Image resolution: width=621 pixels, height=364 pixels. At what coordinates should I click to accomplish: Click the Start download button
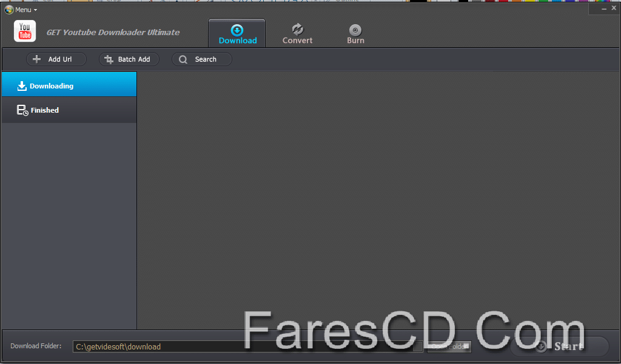[x=559, y=346]
